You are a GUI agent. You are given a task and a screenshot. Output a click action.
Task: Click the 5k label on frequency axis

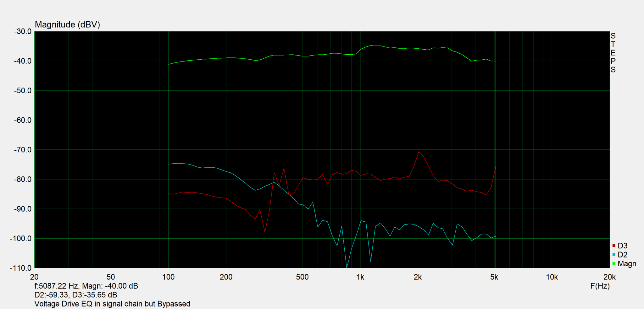tap(494, 277)
